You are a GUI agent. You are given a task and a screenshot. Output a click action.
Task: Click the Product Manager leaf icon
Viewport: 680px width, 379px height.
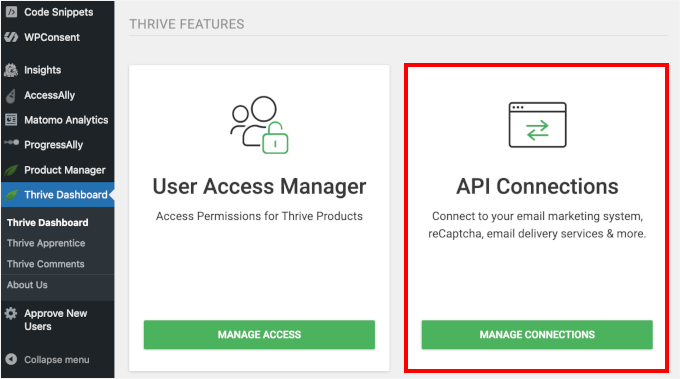(11, 170)
